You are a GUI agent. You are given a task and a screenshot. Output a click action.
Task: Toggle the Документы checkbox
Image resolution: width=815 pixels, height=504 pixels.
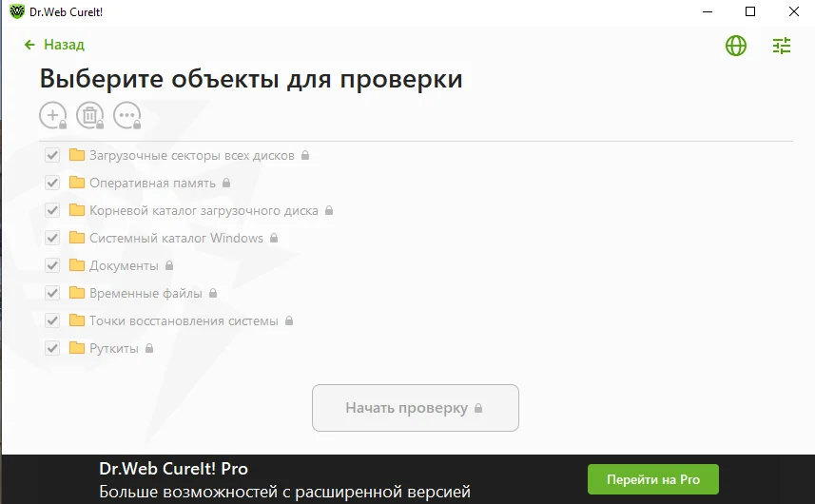click(52, 265)
